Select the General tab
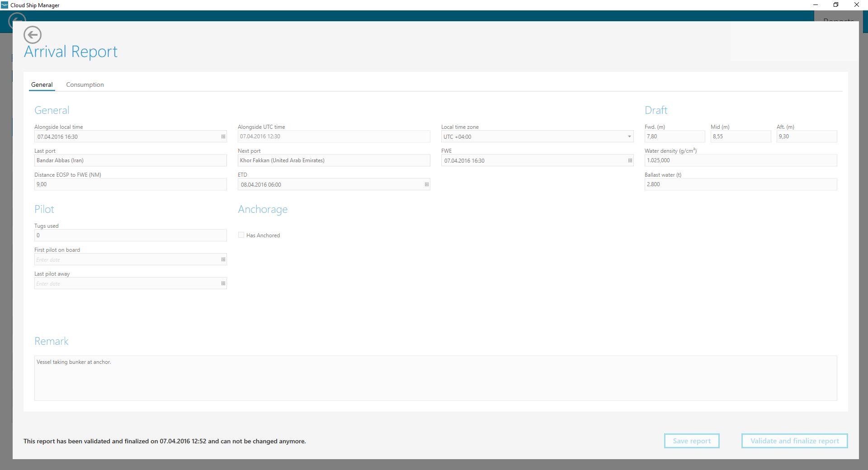This screenshot has width=868, height=470. pyautogui.click(x=42, y=85)
